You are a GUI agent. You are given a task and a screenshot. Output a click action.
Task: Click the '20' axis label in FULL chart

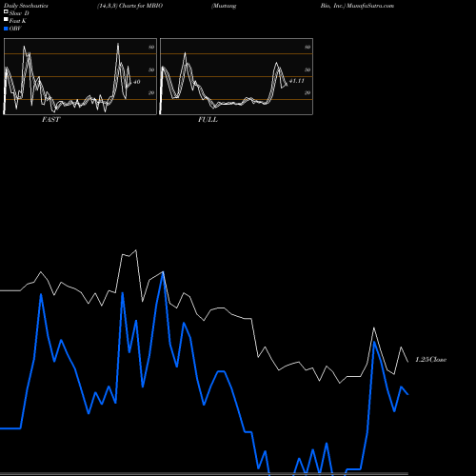click(307, 92)
